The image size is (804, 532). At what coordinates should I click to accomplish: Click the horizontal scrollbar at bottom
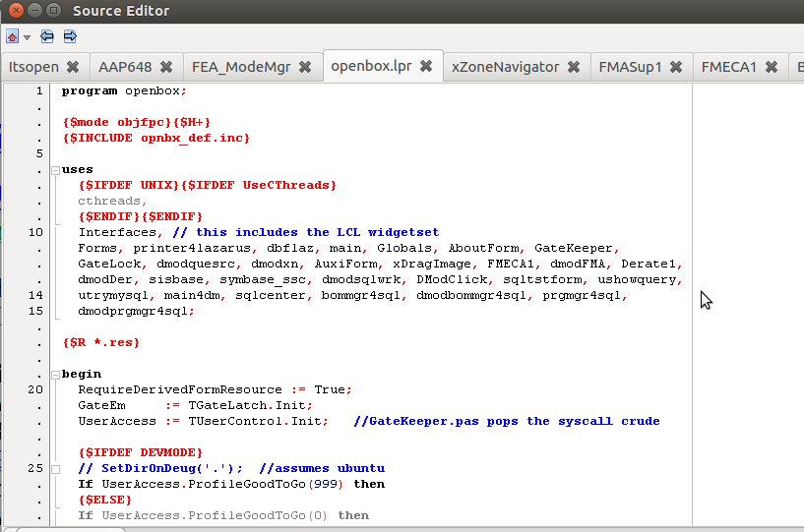tap(69, 529)
